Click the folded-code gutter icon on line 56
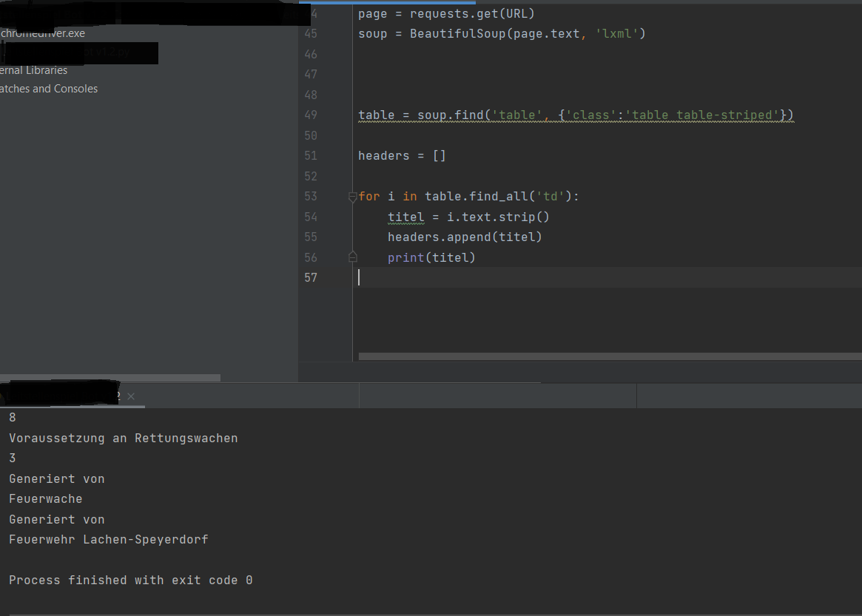The image size is (862, 616). [x=352, y=257]
